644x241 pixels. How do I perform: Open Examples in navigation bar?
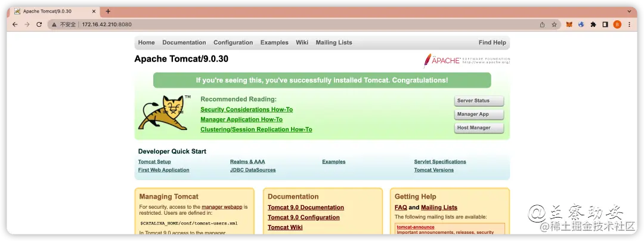click(274, 43)
